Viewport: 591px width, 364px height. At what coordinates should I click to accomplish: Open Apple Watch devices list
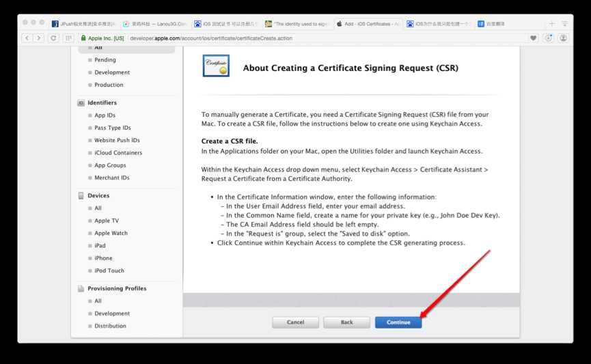point(111,233)
